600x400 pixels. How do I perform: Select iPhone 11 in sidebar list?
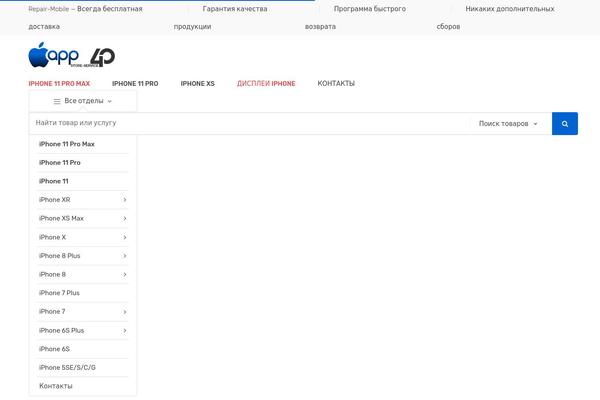pos(54,181)
